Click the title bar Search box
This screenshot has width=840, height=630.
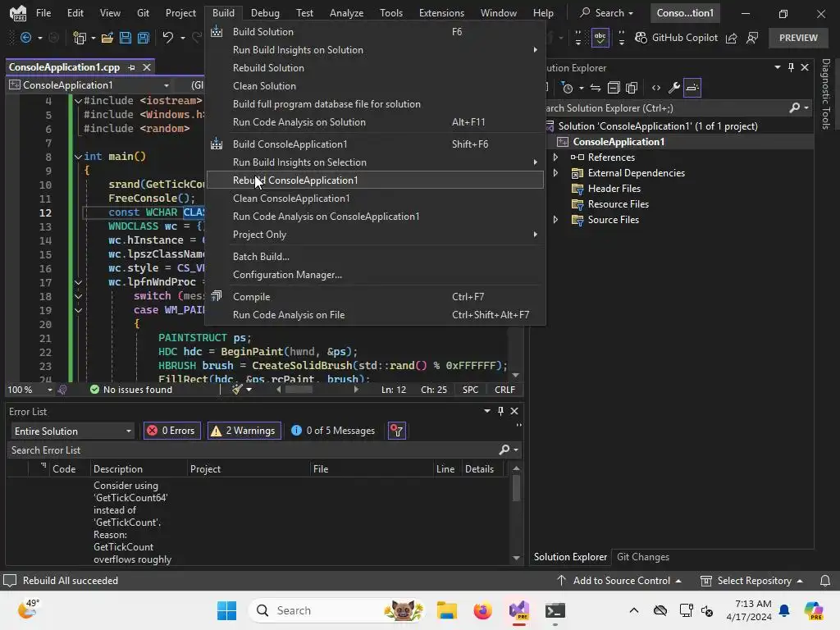point(606,13)
